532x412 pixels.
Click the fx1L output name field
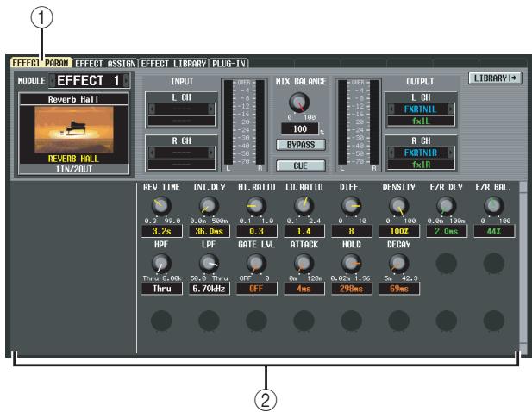click(421, 121)
